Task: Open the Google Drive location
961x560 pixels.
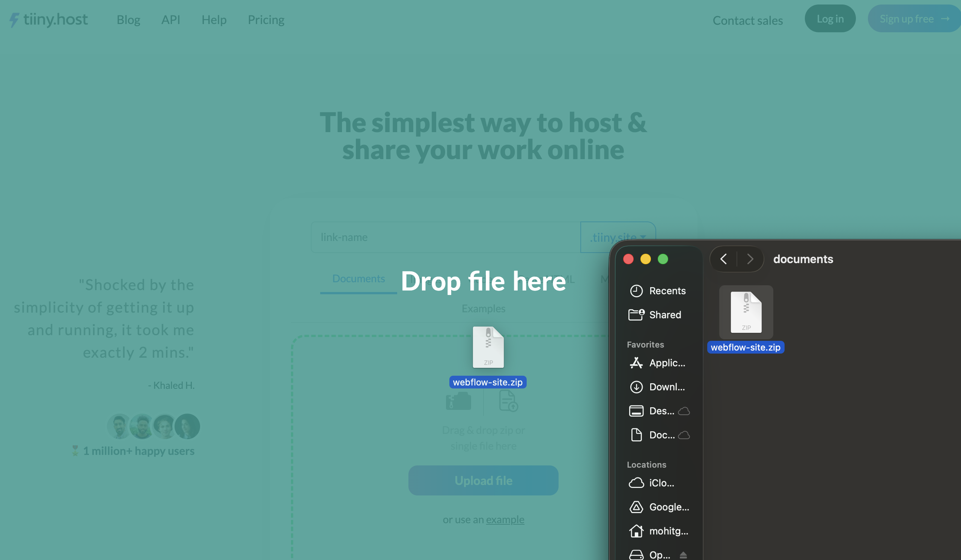Action: point(669,507)
